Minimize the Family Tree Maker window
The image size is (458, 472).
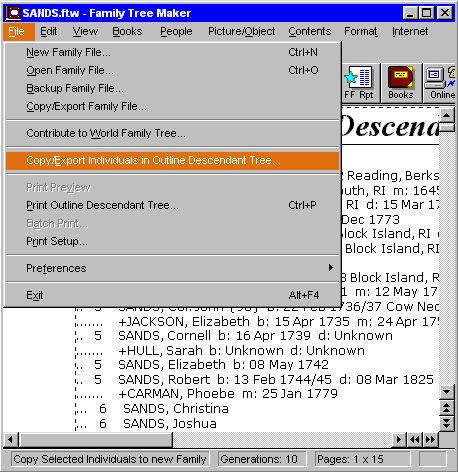410,13
